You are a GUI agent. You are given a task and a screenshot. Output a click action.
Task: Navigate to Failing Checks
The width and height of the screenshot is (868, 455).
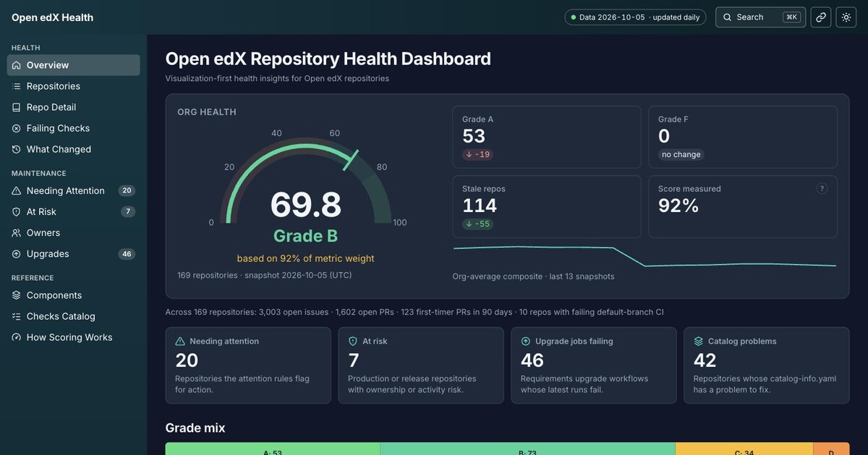(x=74, y=128)
